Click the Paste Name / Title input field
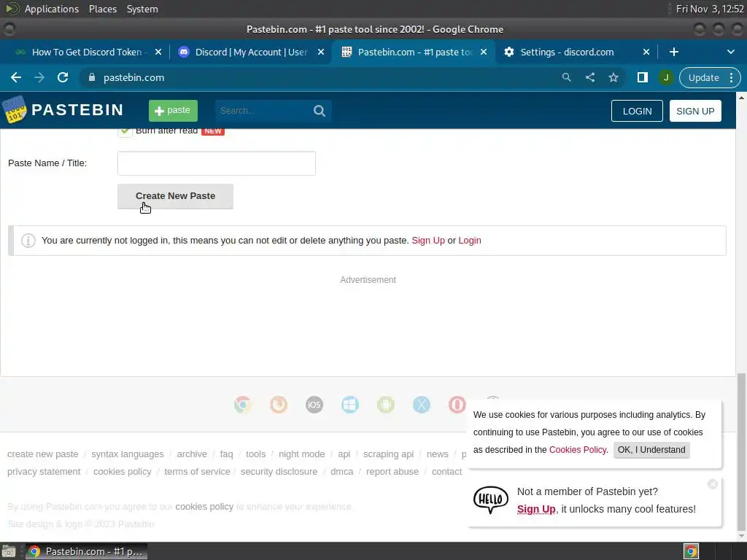This screenshot has width=747, height=560. (x=216, y=163)
